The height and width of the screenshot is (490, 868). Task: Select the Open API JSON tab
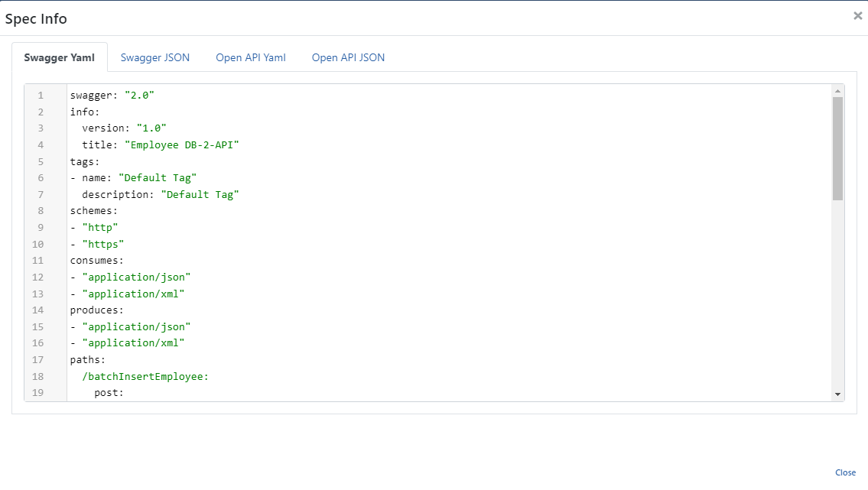click(x=348, y=57)
